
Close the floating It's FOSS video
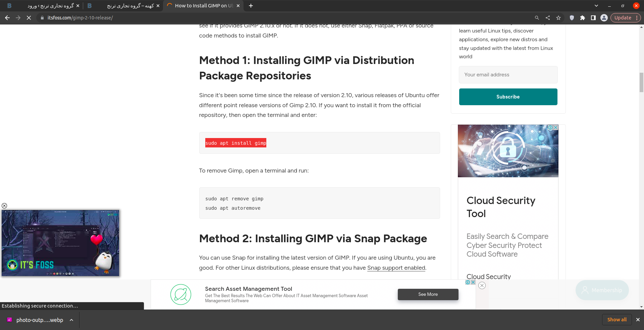pyautogui.click(x=4, y=206)
